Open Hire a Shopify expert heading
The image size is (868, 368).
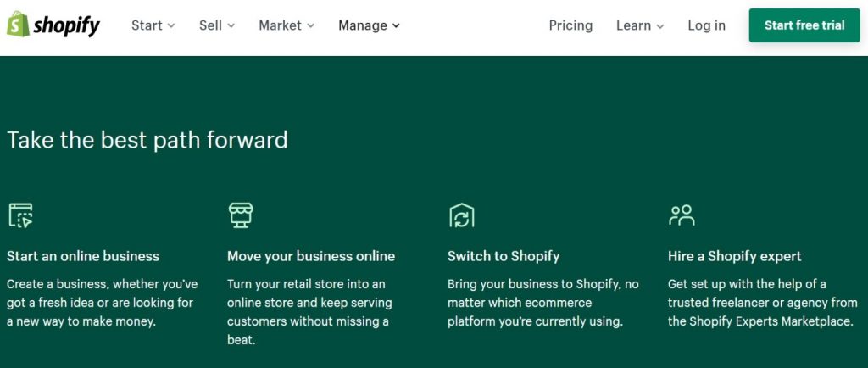(x=735, y=256)
